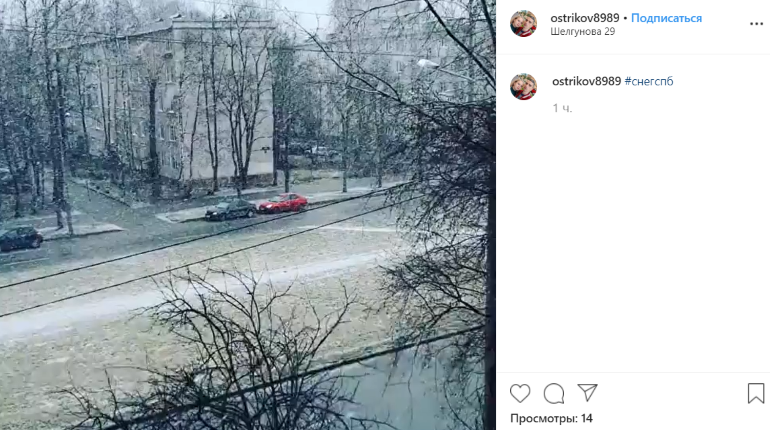Open ostrikov8989 username in the caption

586,81
